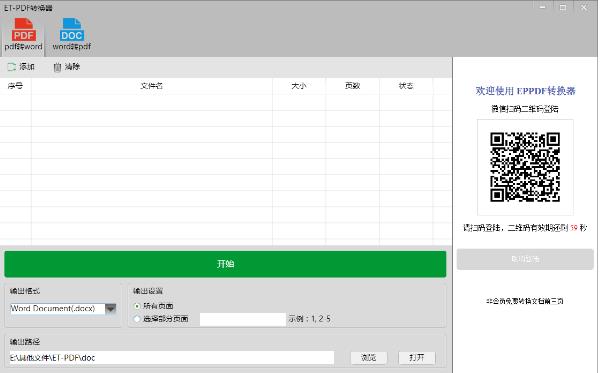Click the grey button below QR code
The width and height of the screenshot is (602, 373).
click(x=525, y=259)
